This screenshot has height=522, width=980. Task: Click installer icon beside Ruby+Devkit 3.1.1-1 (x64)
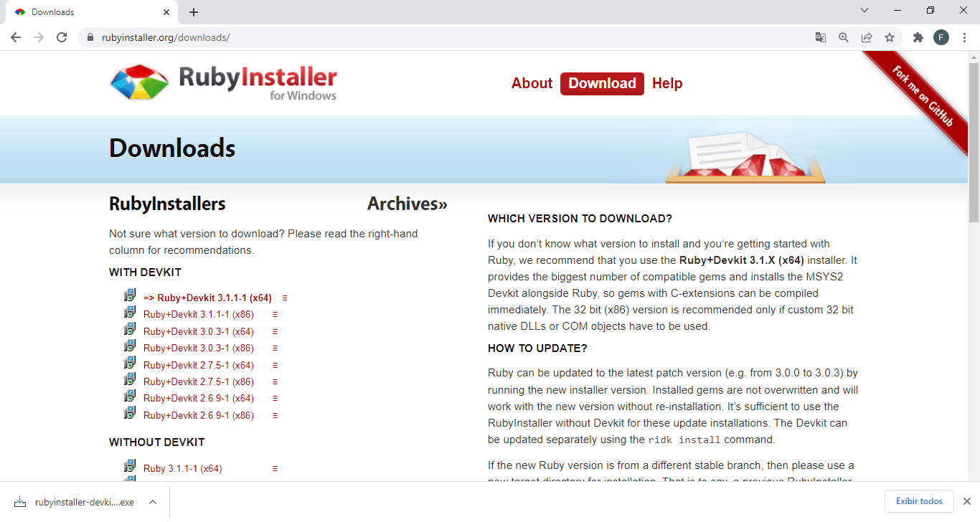pos(130,295)
